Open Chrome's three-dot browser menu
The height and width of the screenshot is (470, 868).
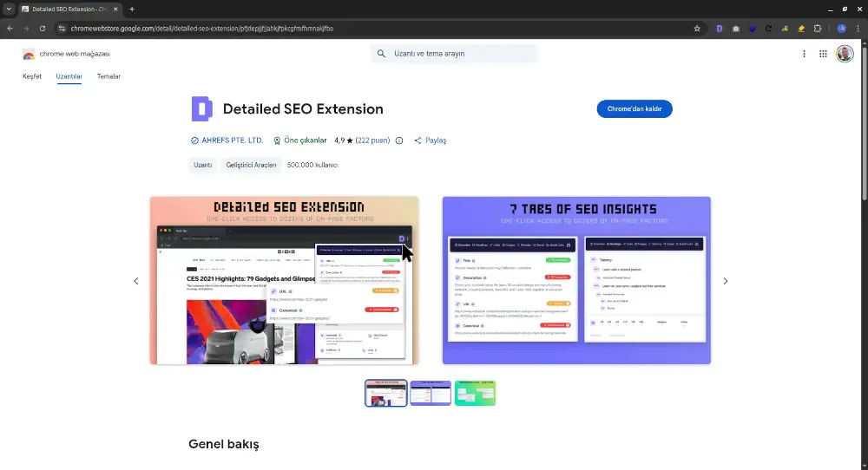point(858,29)
